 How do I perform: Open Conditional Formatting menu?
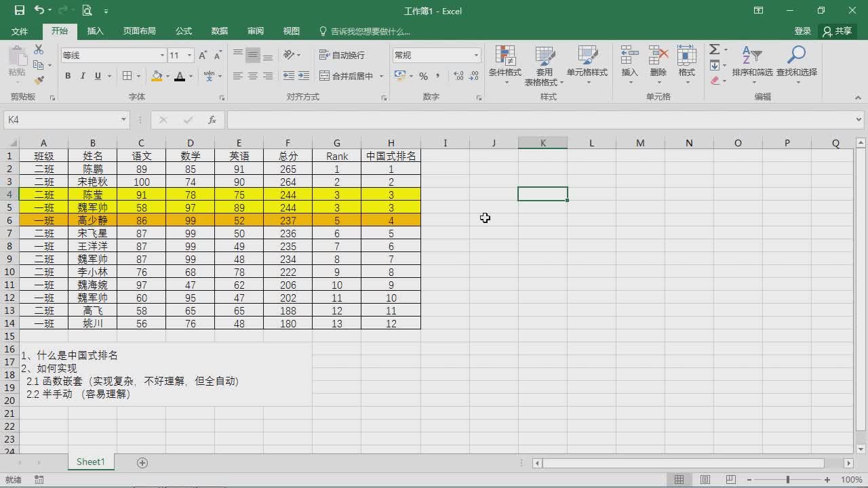point(505,66)
